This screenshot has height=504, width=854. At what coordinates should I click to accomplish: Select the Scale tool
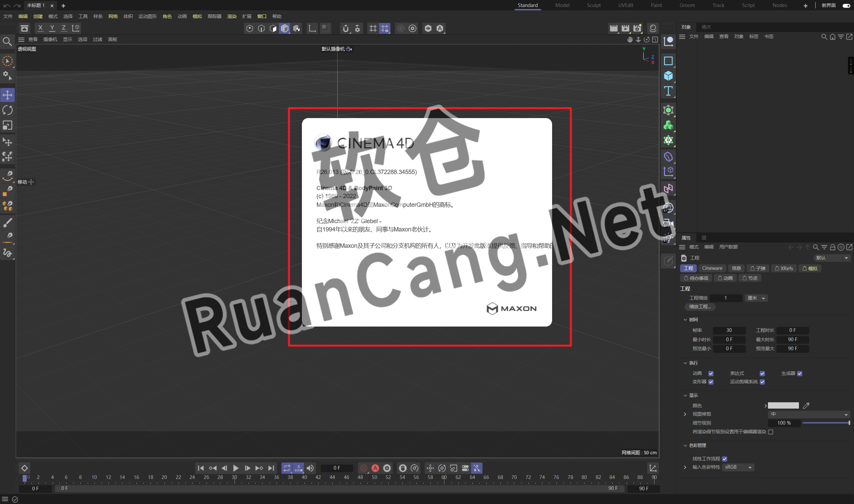(7, 126)
